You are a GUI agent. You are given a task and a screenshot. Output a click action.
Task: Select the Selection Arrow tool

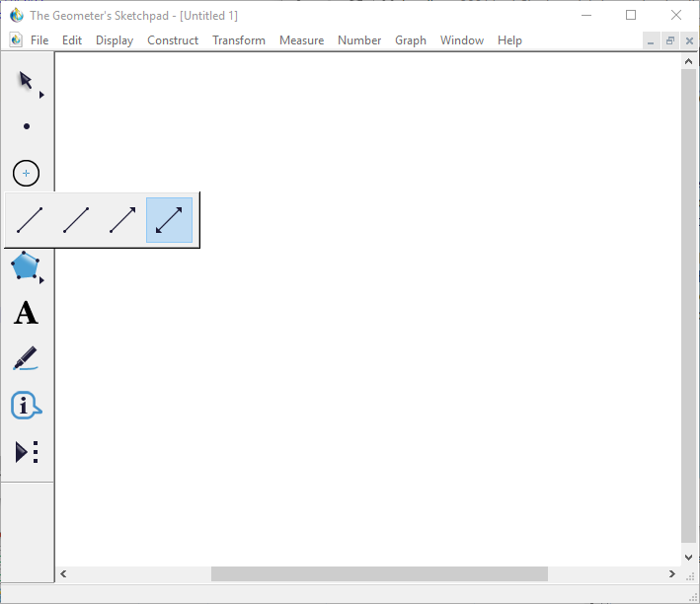click(26, 80)
